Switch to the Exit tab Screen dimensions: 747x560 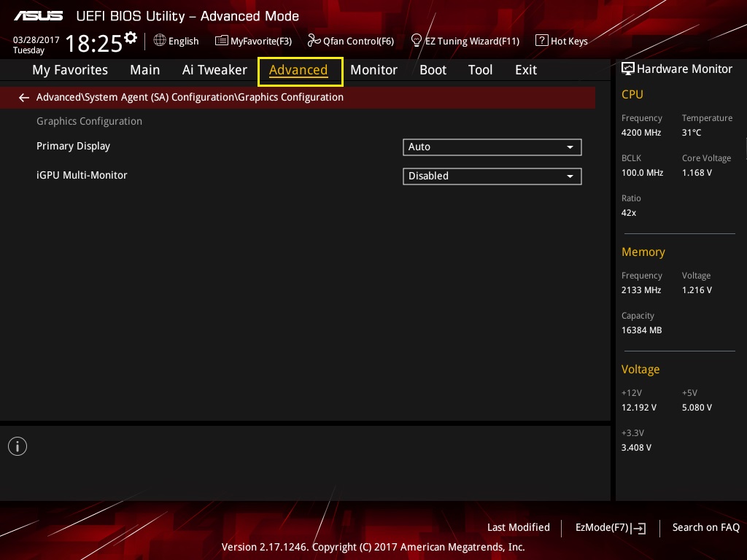tap(526, 70)
